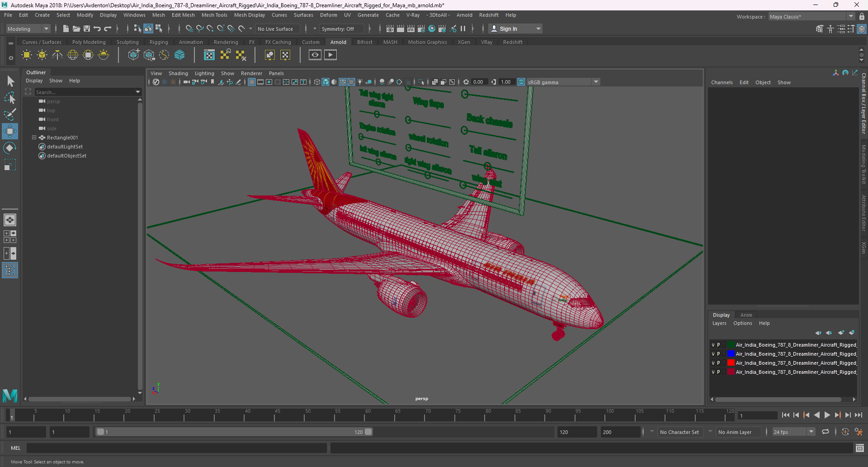Screen dimensions: 868x467
Task: Create Arnold Physical Sky from shelf
Action: coord(104,55)
